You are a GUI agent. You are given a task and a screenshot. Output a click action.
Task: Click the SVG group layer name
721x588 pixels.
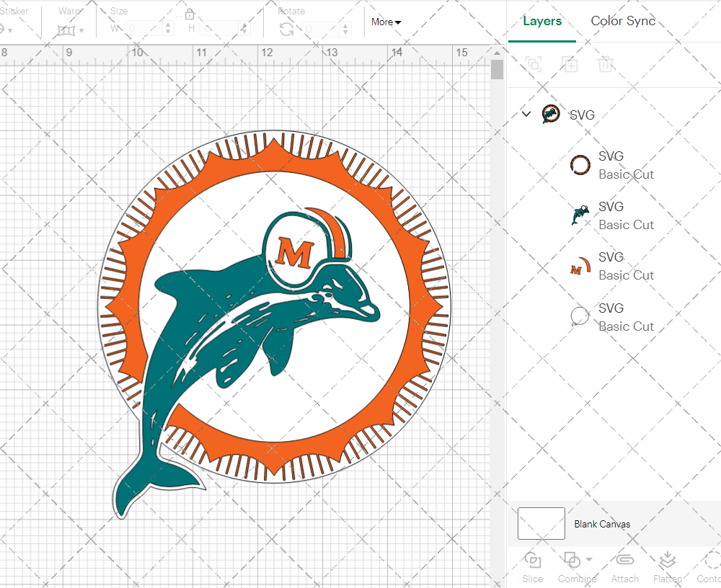582,115
